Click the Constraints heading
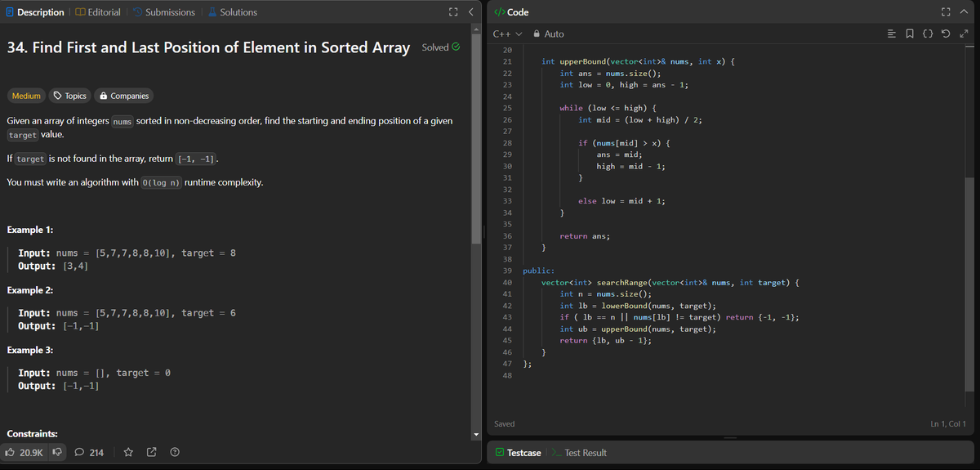 [x=34, y=433]
